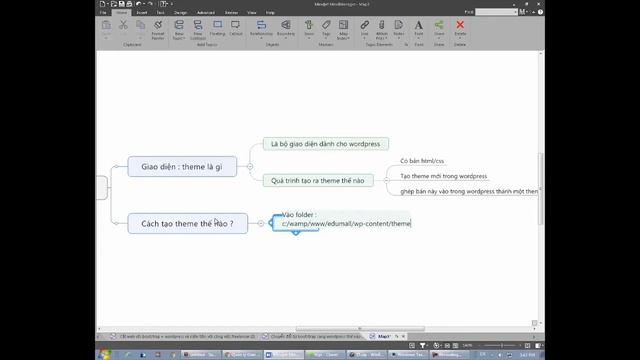Open the Relationship dropdown arrow
640x360 pixels.
pos(261,38)
